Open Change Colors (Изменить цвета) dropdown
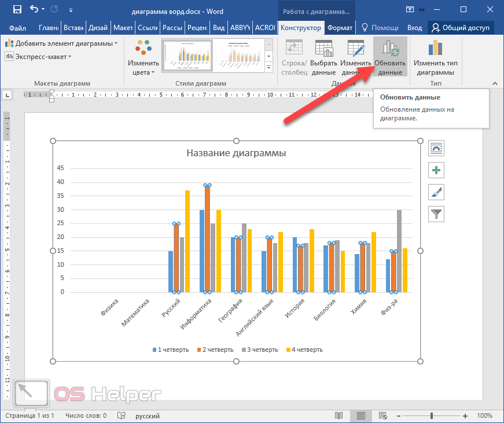This screenshot has height=423, width=504. click(143, 57)
